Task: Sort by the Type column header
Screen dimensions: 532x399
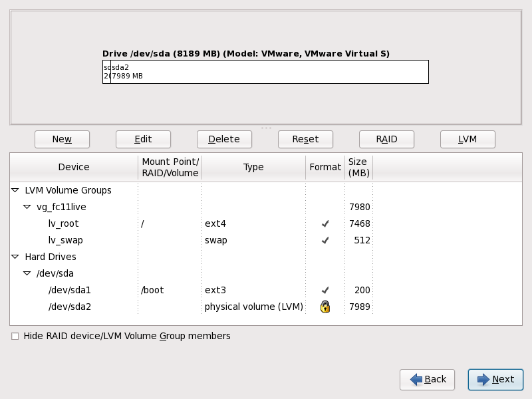Action: pyautogui.click(x=253, y=167)
